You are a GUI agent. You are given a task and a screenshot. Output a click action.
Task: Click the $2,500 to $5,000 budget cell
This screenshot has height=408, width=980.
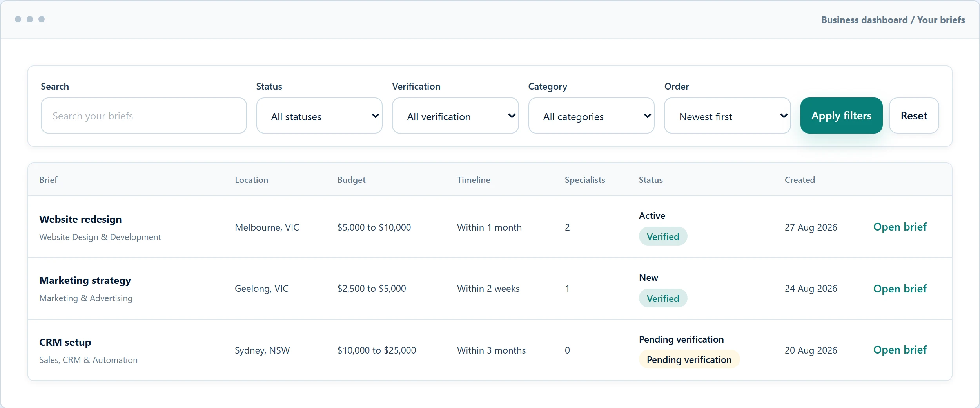tap(372, 289)
